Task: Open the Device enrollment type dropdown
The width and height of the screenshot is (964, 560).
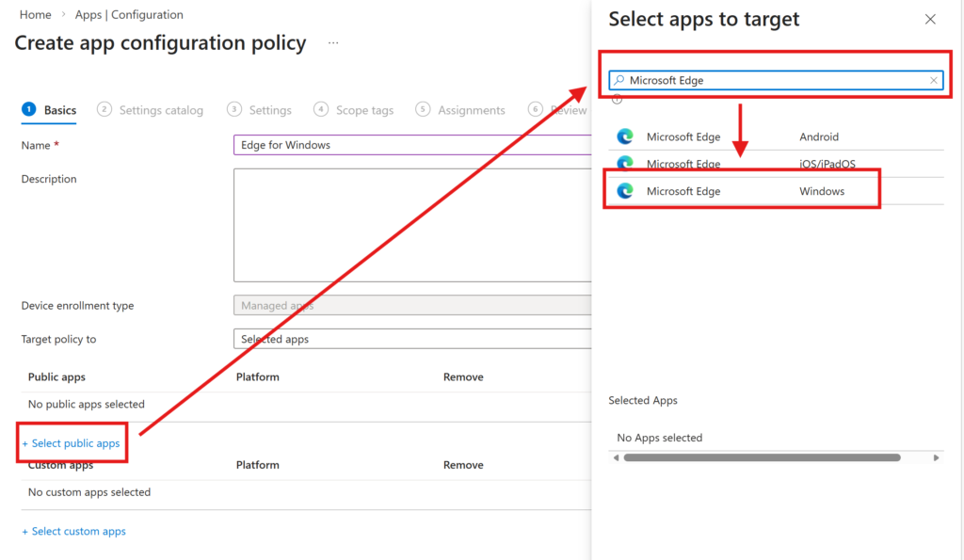Action: (x=411, y=306)
